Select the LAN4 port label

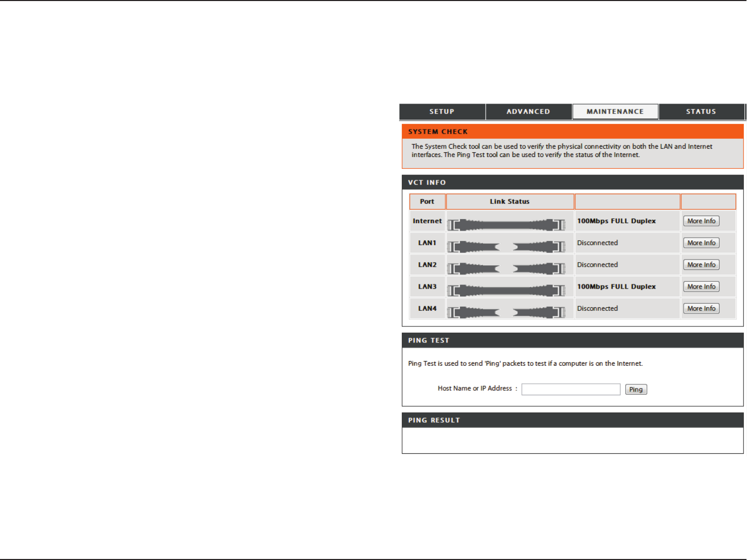point(427,308)
